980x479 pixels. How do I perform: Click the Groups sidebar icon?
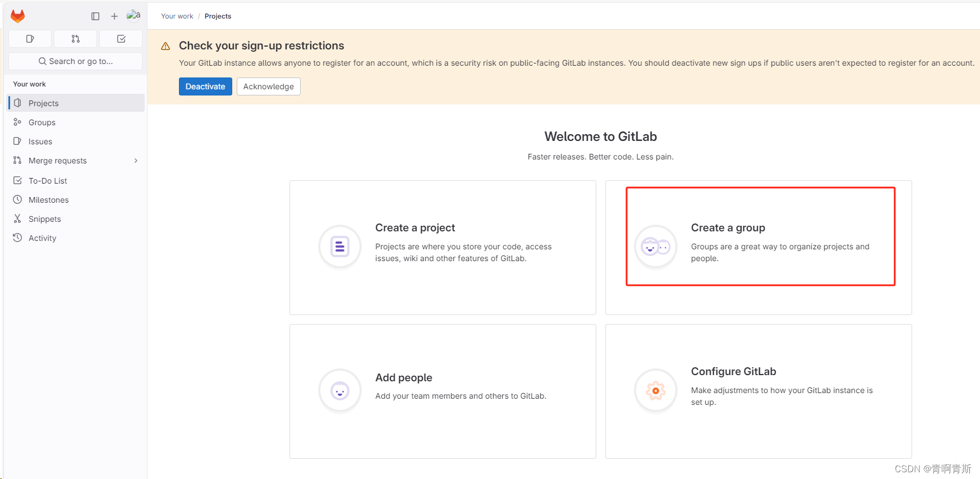(x=17, y=122)
